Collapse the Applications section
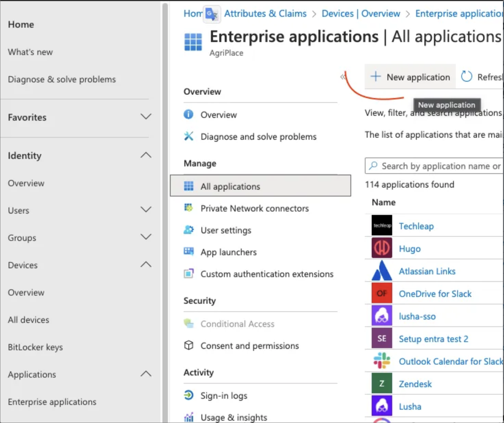Image resolution: width=504 pixels, height=423 pixels. pyautogui.click(x=146, y=373)
